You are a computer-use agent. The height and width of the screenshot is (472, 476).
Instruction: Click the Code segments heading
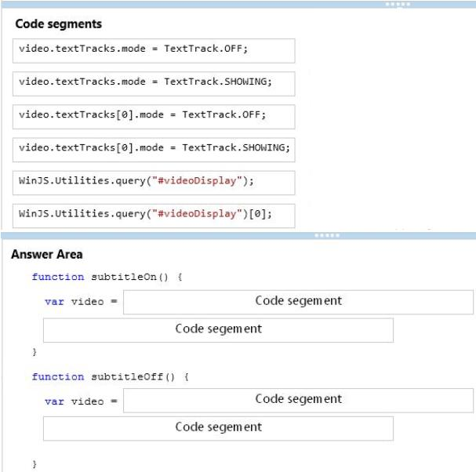tap(59, 24)
